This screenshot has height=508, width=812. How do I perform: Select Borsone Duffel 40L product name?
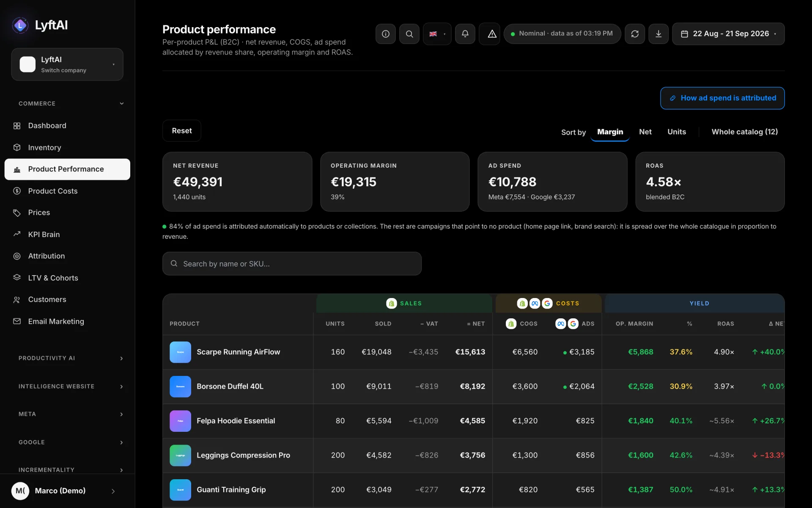tap(230, 387)
